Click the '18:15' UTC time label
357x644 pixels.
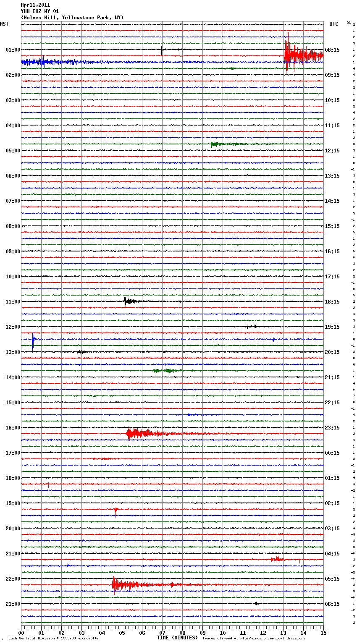tap(332, 302)
